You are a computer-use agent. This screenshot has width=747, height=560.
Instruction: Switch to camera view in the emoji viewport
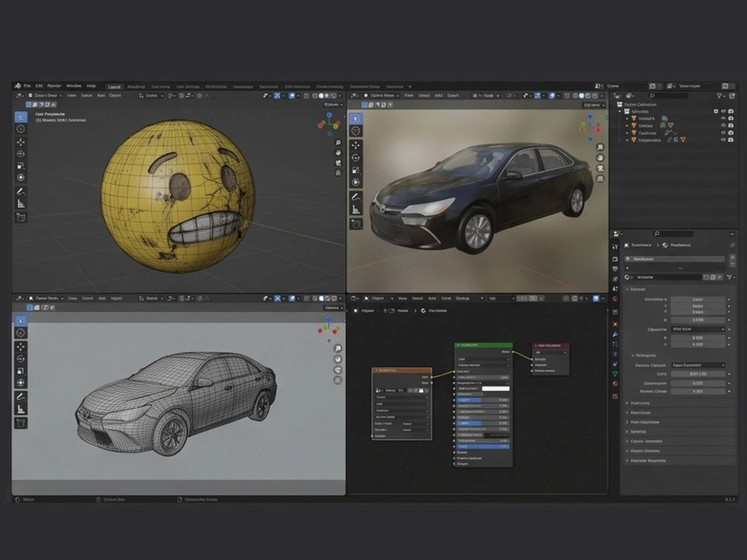[338, 163]
